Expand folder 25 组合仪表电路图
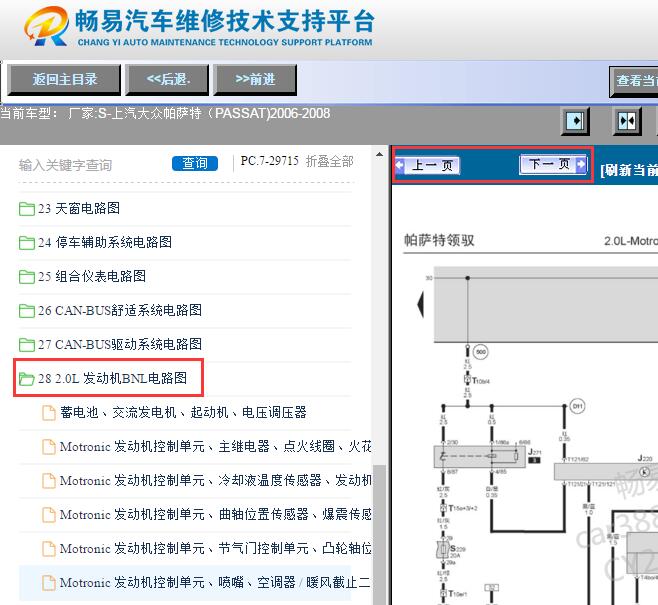 92,276
